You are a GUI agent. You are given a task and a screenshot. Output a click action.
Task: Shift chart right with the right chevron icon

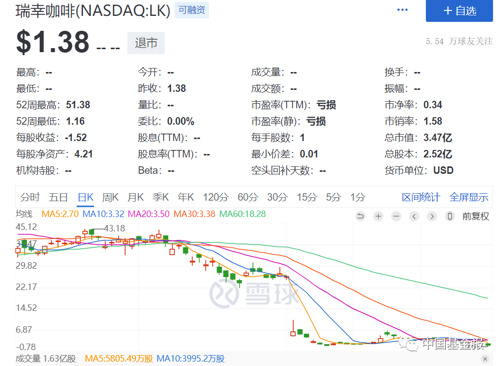coord(432,216)
